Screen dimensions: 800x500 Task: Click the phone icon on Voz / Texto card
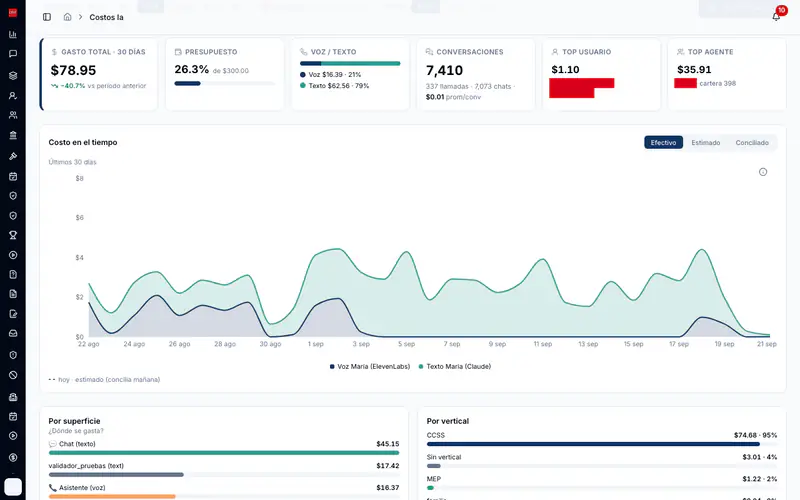[x=304, y=52]
